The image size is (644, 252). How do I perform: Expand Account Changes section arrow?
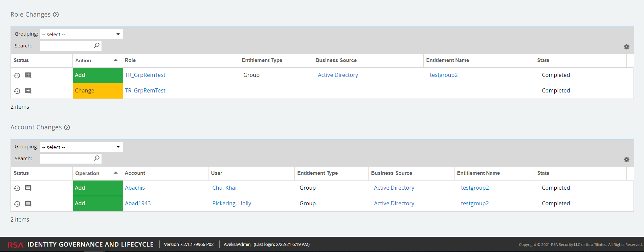[67, 127]
